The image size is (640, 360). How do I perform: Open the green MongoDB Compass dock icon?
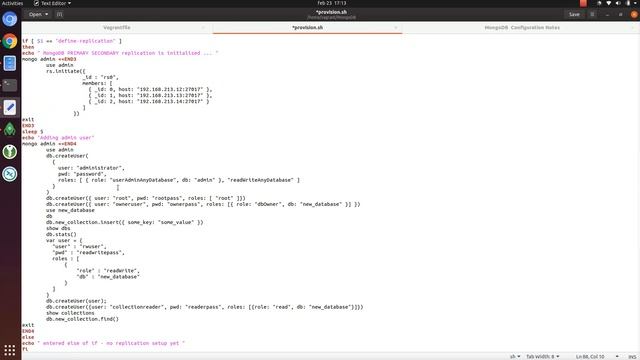pyautogui.click(x=10, y=130)
